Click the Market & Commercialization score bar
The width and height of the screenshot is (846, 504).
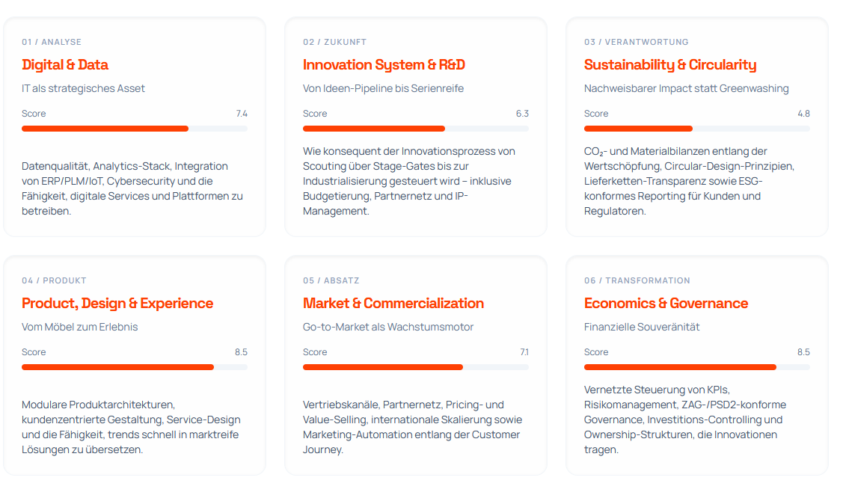pos(415,367)
